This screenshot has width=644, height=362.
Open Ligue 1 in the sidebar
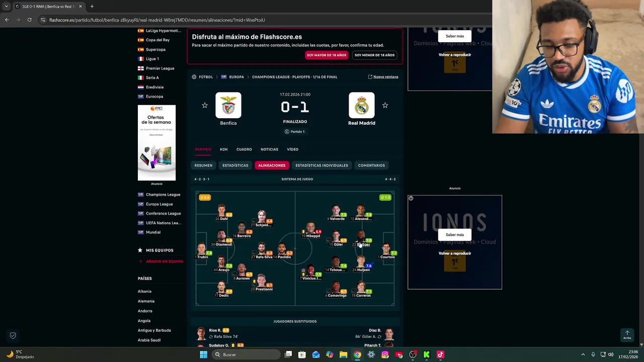coord(152,59)
